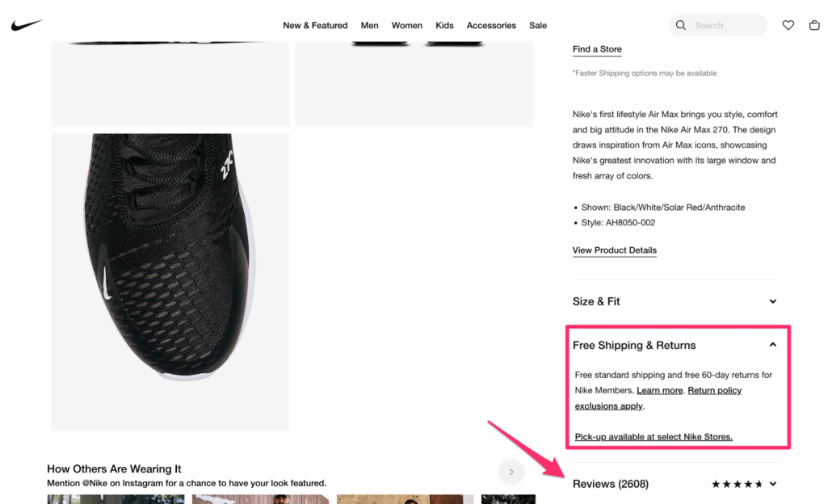Open the Women navigation menu
832x504 pixels.
pos(406,25)
